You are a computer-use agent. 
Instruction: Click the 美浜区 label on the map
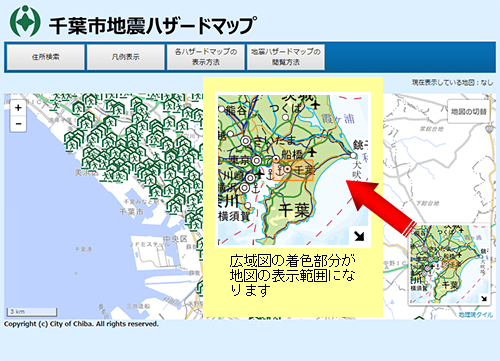[86, 173]
